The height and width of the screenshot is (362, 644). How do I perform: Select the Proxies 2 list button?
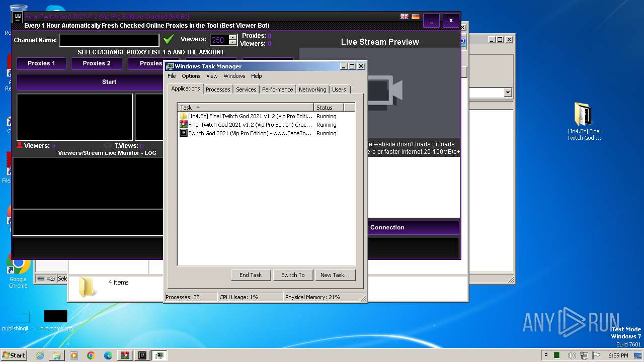click(97, 63)
